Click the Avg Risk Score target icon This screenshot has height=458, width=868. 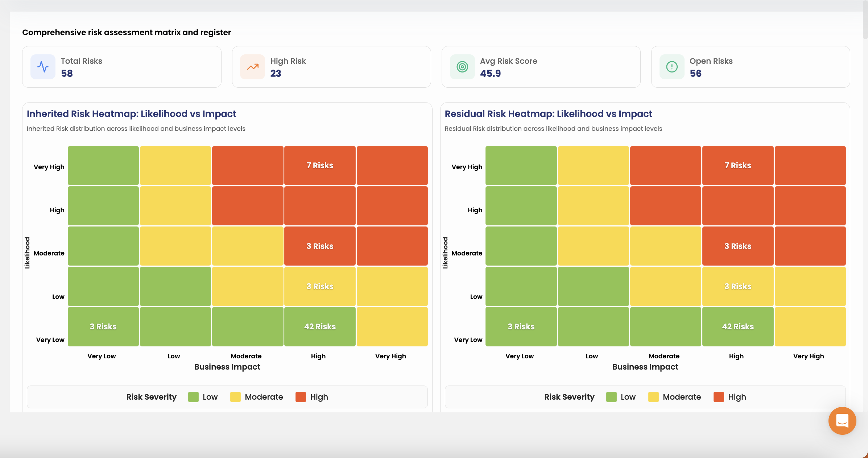462,67
